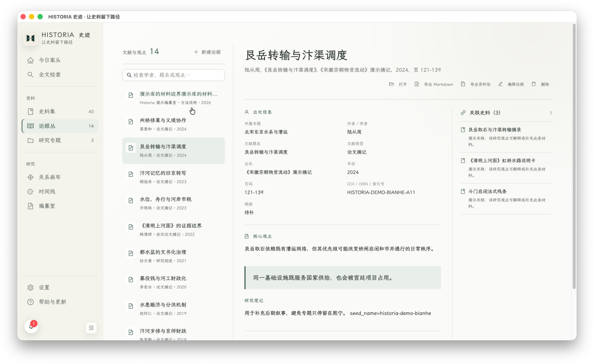
Task: Select 州桥修葺与义堤协作 entry
Action: point(173,124)
